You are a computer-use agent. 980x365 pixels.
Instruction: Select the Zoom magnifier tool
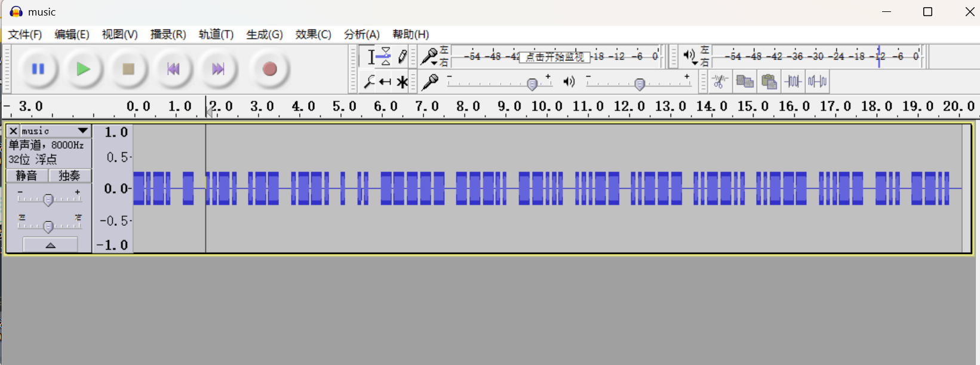point(369,82)
